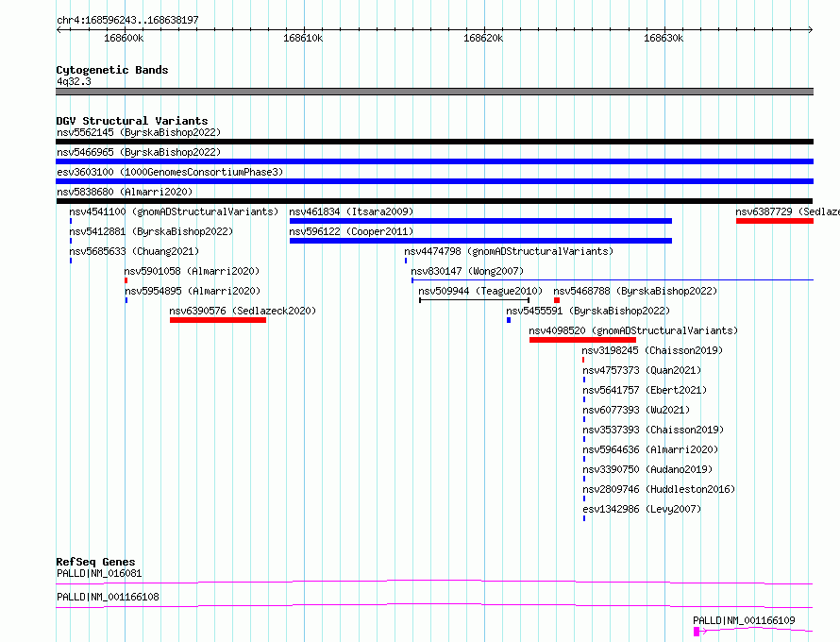840x642 pixels.
Task: Click nsv5641757 (Ebert2021) label
Action: 645,390
